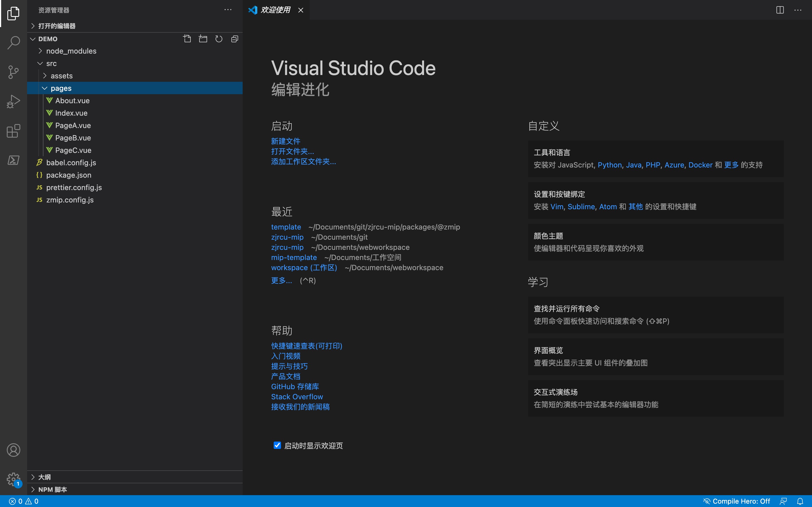Screen dimensions: 812x507
Task: Expand the 大纲 outline section
Action: [135, 477]
